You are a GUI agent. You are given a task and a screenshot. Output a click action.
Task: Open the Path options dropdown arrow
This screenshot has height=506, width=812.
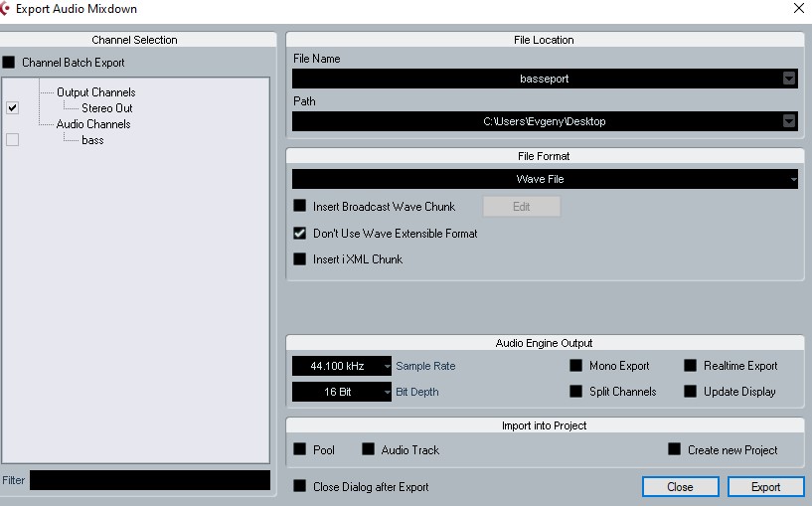[x=789, y=121]
